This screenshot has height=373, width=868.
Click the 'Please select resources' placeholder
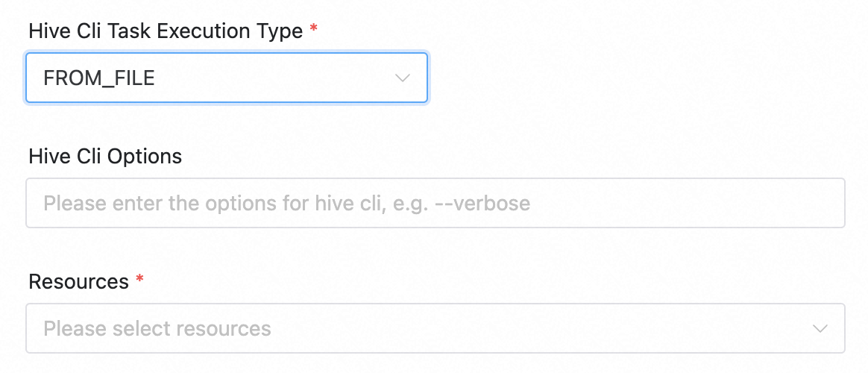(157, 328)
